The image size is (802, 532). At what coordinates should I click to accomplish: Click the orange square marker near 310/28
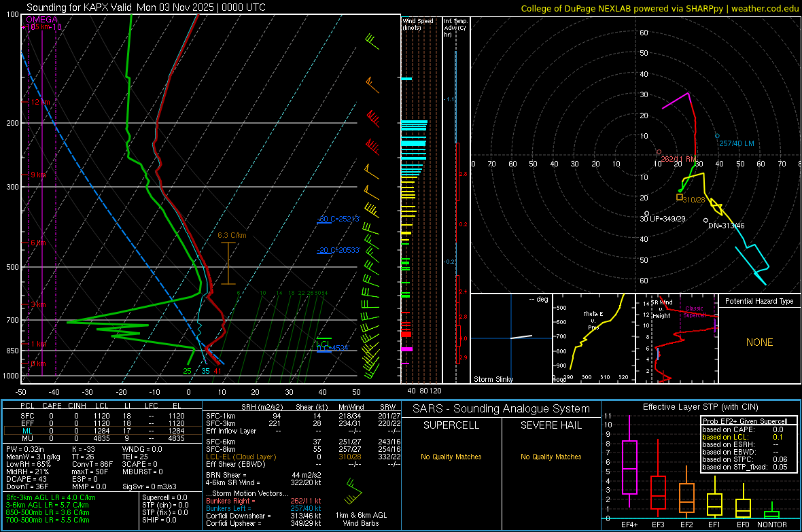pos(680,197)
